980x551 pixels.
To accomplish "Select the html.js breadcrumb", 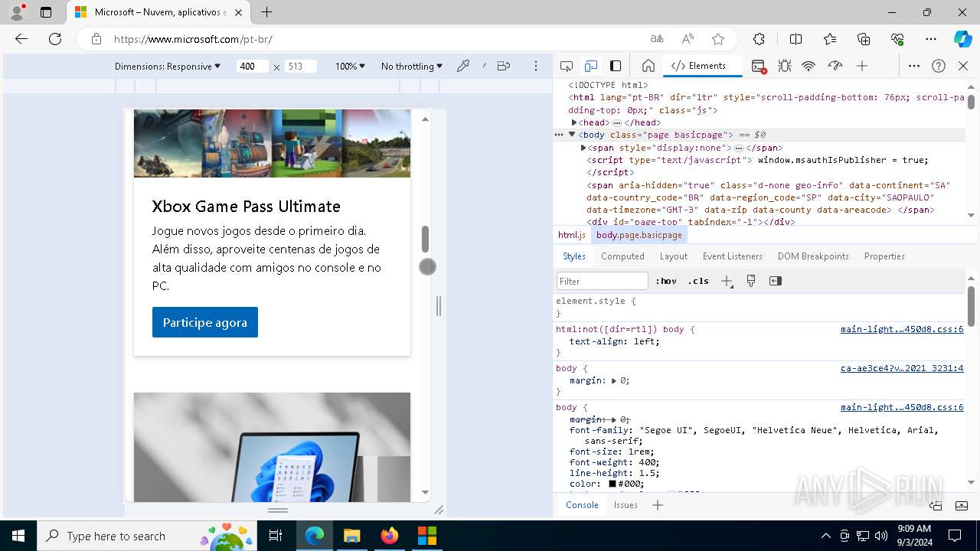I will click(x=572, y=235).
